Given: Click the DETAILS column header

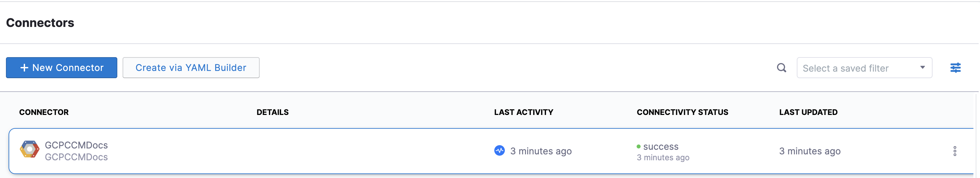Looking at the screenshot, I should (x=273, y=112).
